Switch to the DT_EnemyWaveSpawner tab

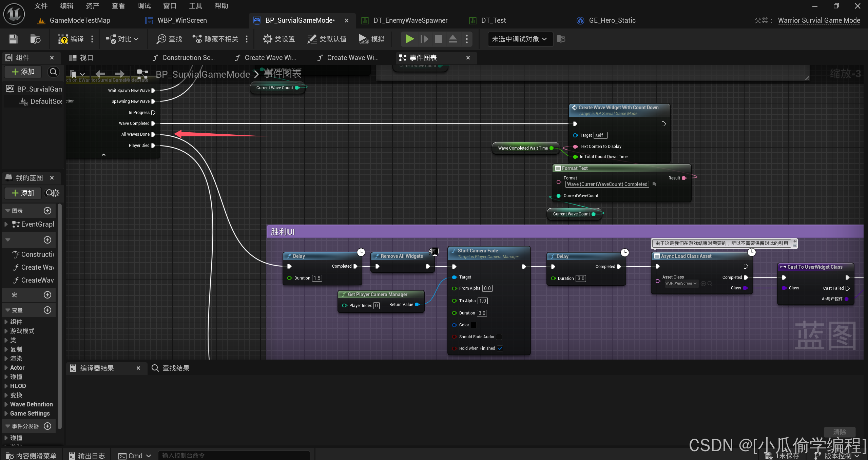click(x=410, y=20)
